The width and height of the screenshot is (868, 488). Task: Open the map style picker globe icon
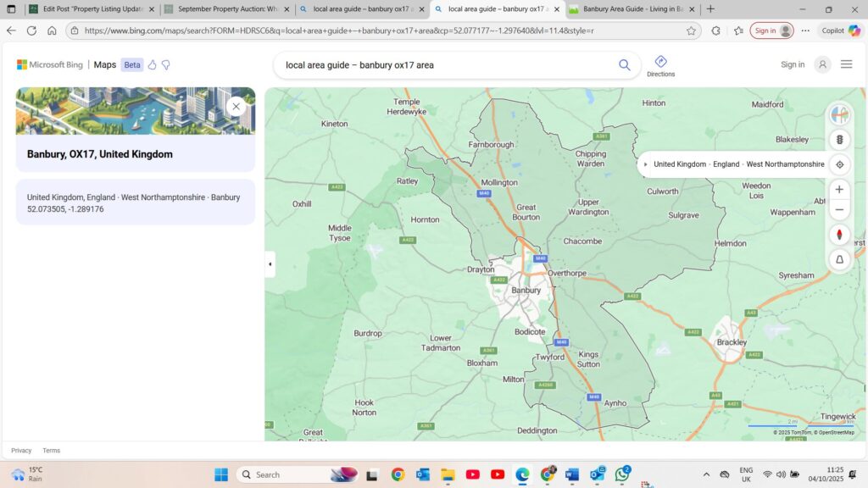pyautogui.click(x=839, y=114)
